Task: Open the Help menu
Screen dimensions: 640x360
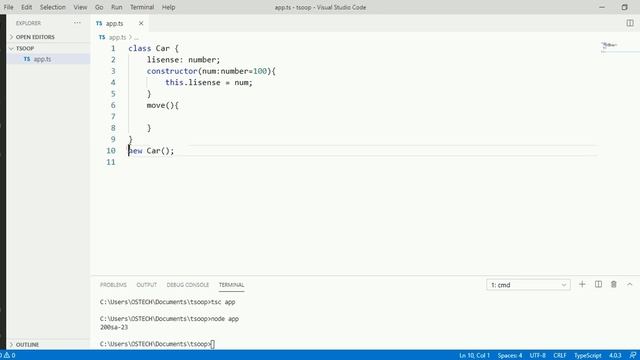Action: (x=168, y=7)
